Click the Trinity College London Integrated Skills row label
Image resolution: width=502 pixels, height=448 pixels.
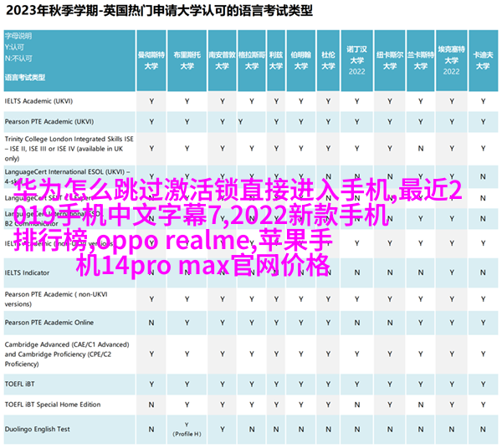coord(69,149)
